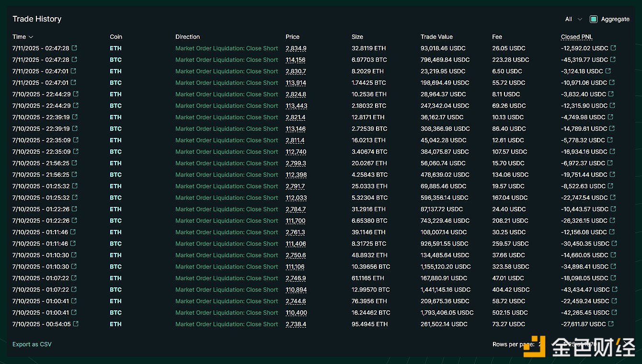Click the underlined price 110,400
642x364 pixels.
[296, 313]
